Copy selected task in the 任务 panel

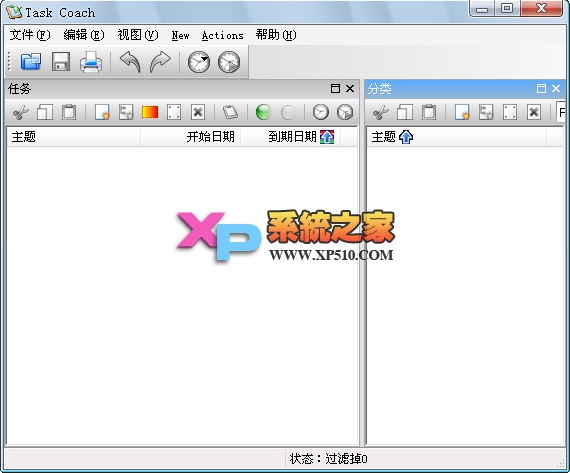pyautogui.click(x=45, y=112)
